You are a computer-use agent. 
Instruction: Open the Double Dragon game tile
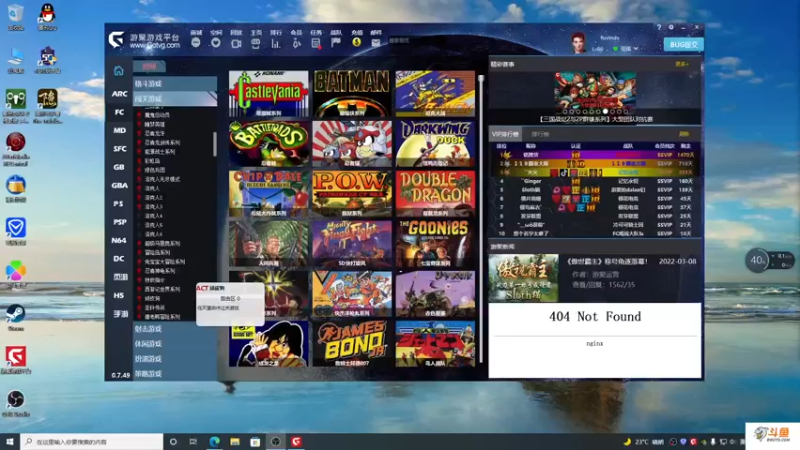coord(435,194)
